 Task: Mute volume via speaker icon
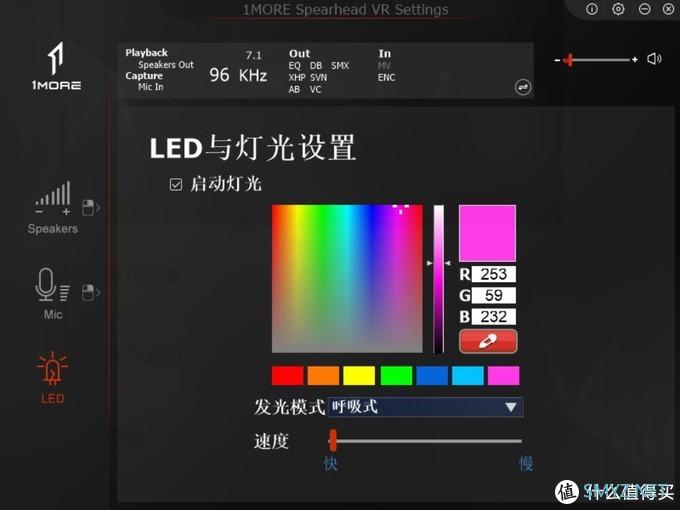pos(654,59)
